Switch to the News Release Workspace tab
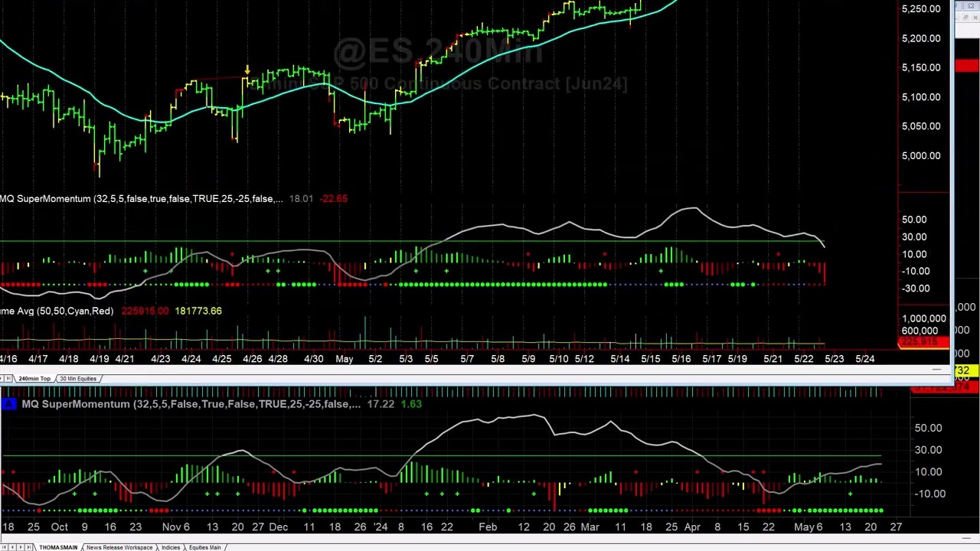This screenshot has height=551, width=980. pos(119,547)
